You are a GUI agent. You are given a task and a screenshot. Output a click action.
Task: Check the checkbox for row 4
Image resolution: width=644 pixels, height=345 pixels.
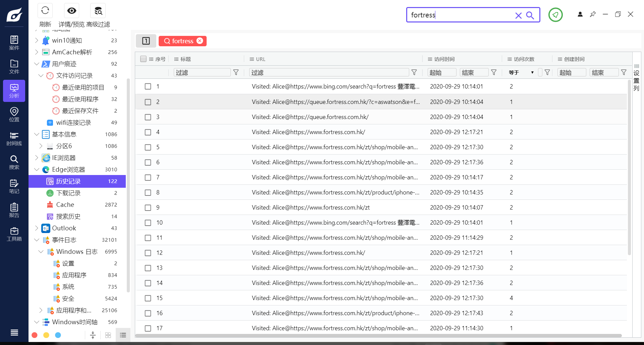pyautogui.click(x=148, y=132)
